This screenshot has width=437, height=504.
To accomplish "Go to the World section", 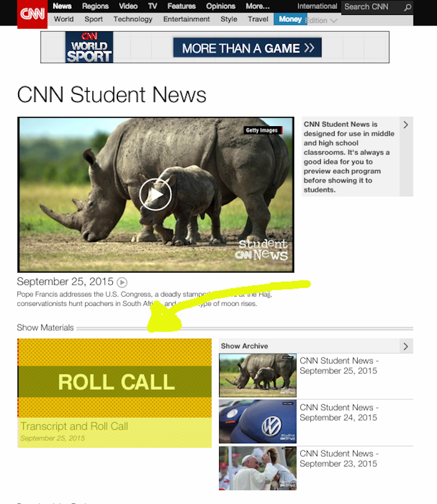I will pyautogui.click(x=64, y=19).
